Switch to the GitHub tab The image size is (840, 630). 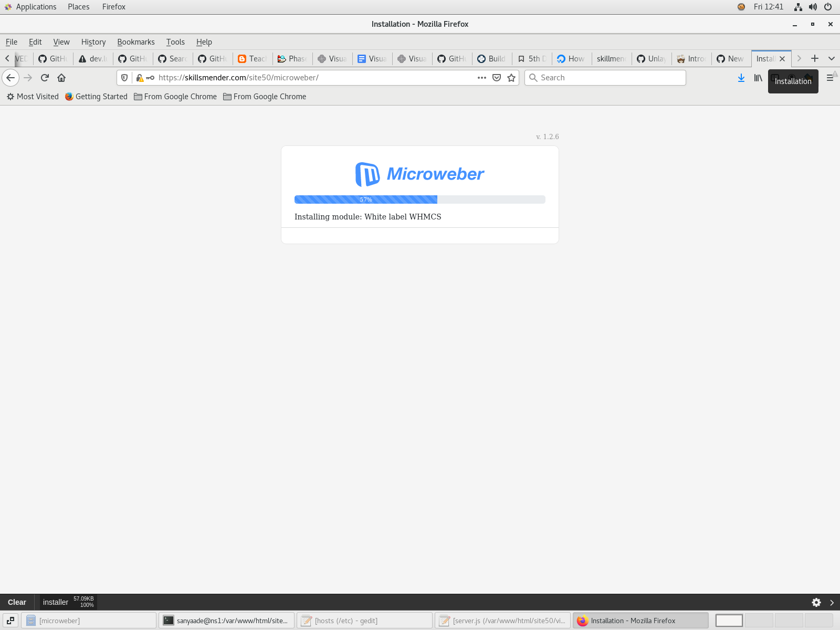click(x=52, y=58)
